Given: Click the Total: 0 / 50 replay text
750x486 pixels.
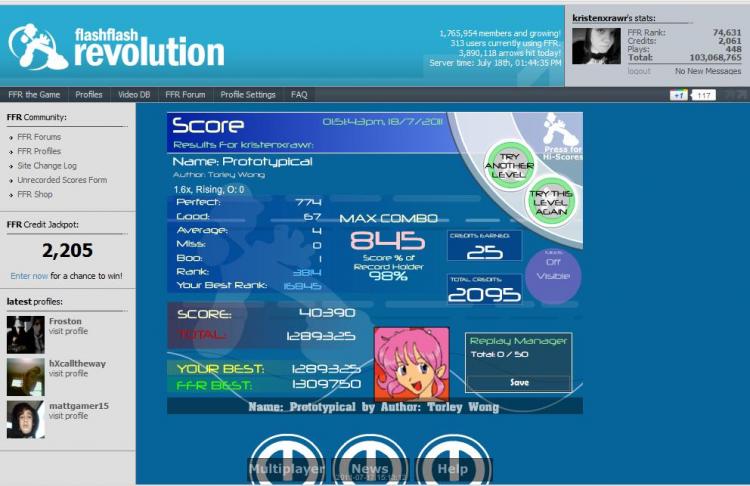Looking at the screenshot, I should pos(499,354).
